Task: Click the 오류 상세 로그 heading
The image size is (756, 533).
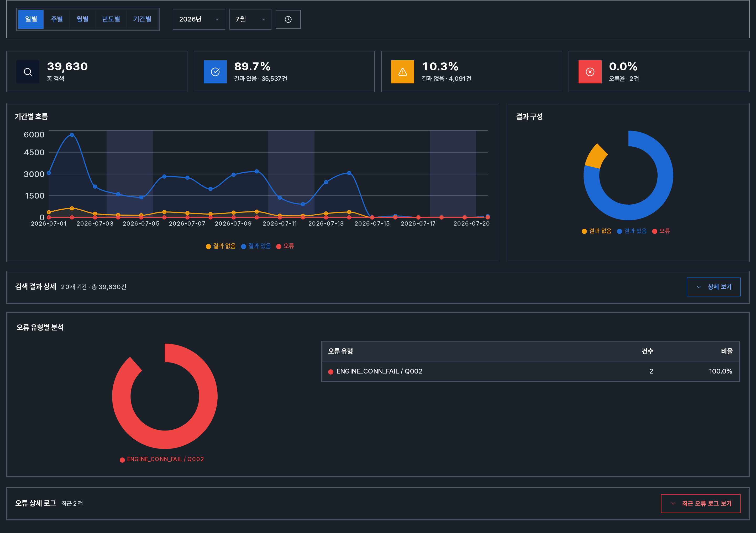Action: (x=35, y=503)
